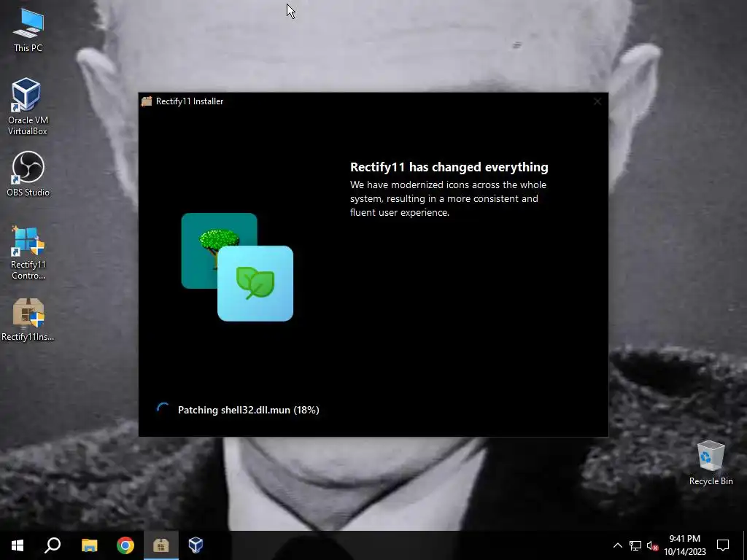Switch to Rectify11 Installer taskbar button
This screenshot has width=747, height=560.
coord(161,545)
